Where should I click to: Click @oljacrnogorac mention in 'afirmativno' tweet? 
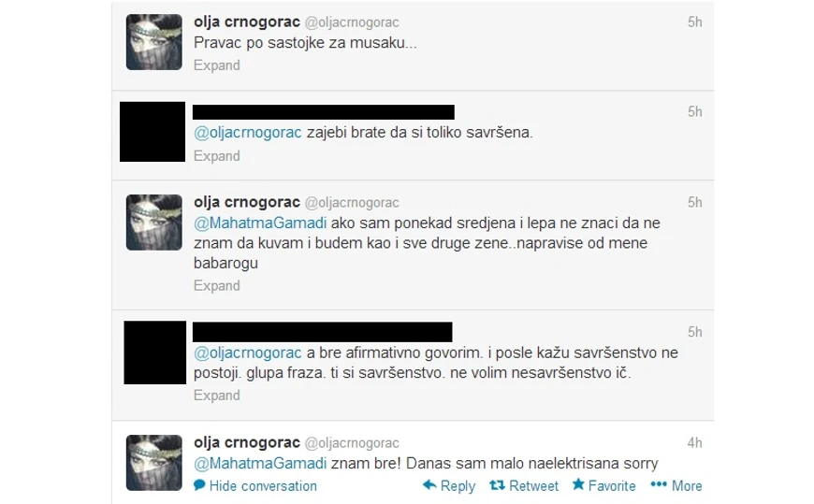point(248,353)
